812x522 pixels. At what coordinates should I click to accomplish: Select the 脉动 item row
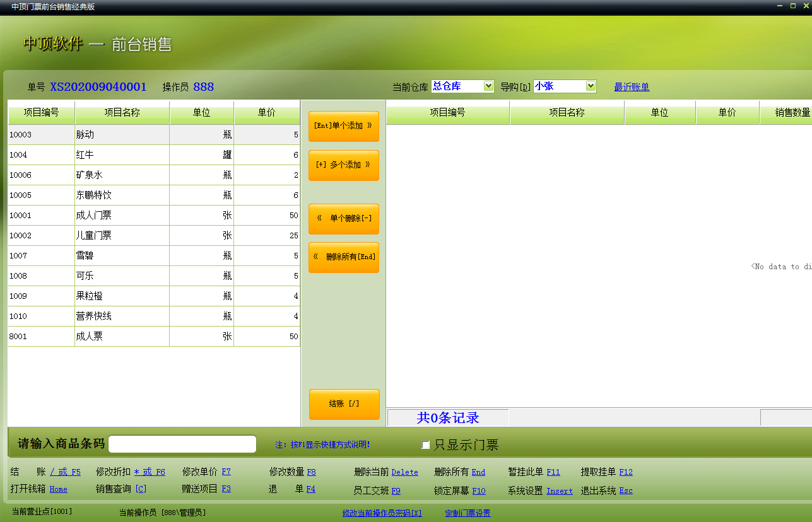[x=154, y=135]
